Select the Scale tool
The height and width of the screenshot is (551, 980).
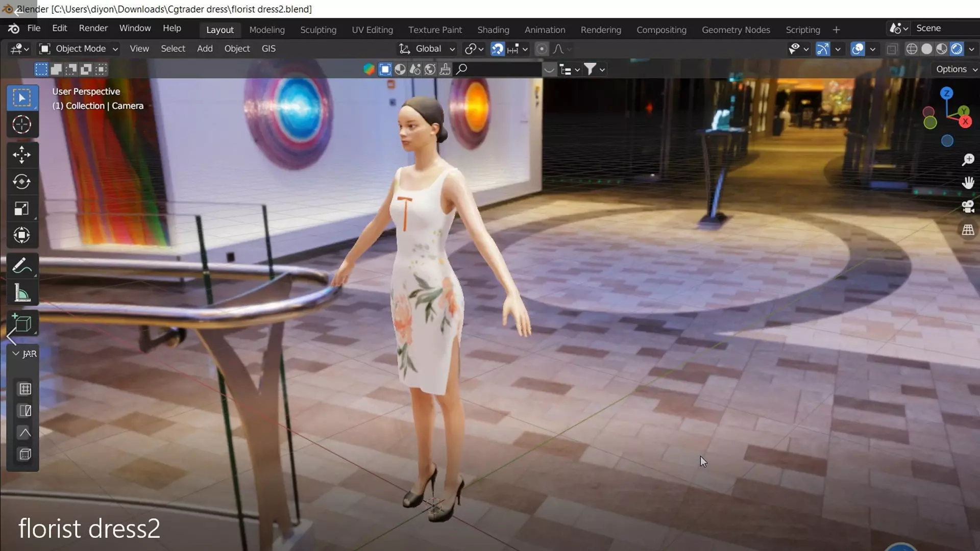point(21,209)
